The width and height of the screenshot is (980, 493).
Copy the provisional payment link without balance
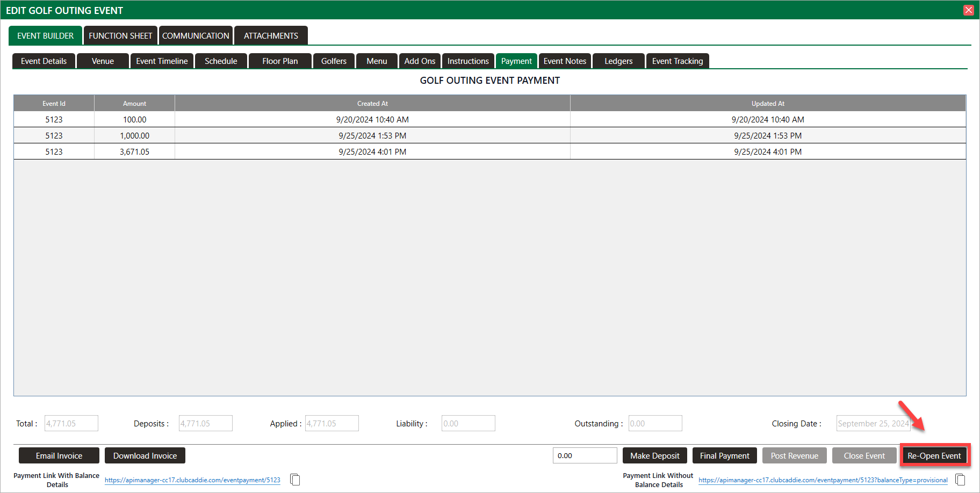click(960, 480)
